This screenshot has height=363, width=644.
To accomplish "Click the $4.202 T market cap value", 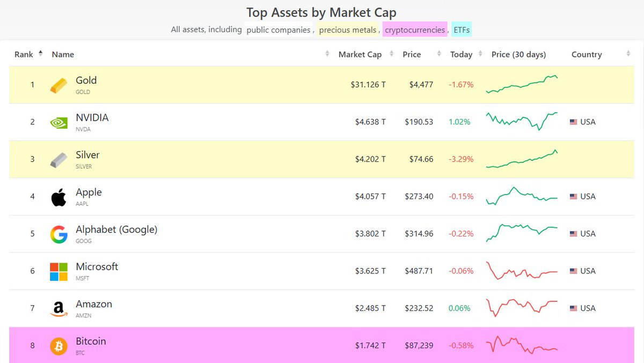I will point(370,159).
